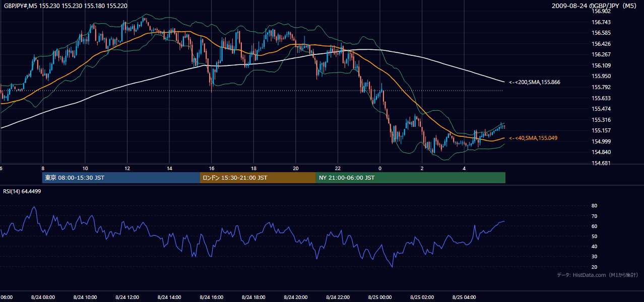Screen dimensions: 644x302
Task: Click the RSI(14) 64.4499 indicator label
Action: (22, 191)
